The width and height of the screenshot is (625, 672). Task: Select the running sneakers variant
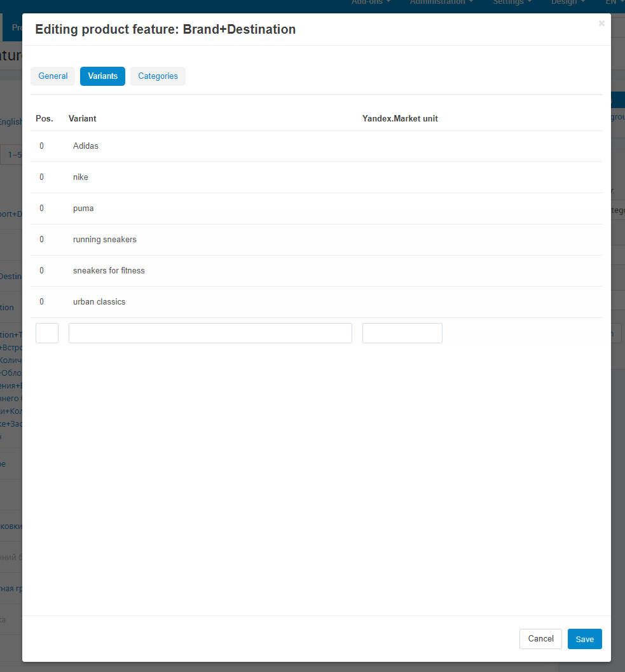105,240
